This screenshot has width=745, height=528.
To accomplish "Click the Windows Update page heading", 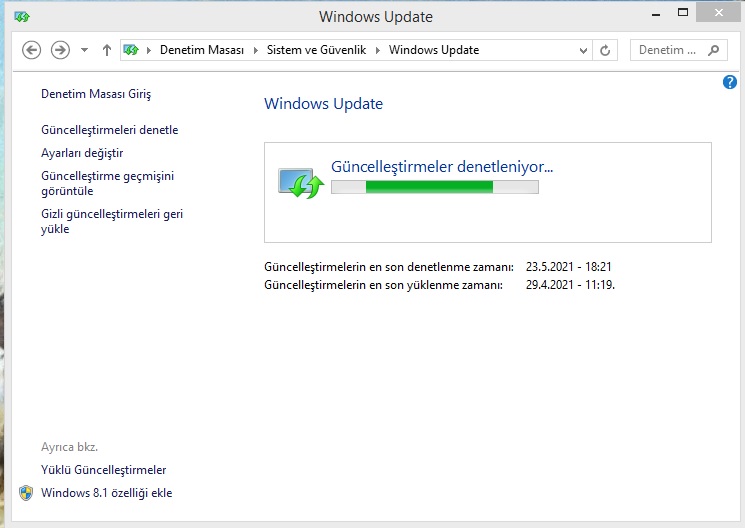I will pos(324,104).
